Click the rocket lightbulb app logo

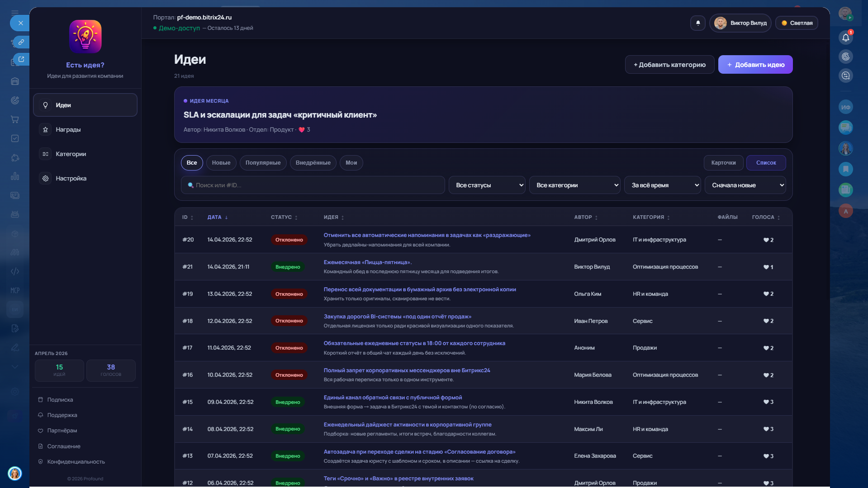85,37
